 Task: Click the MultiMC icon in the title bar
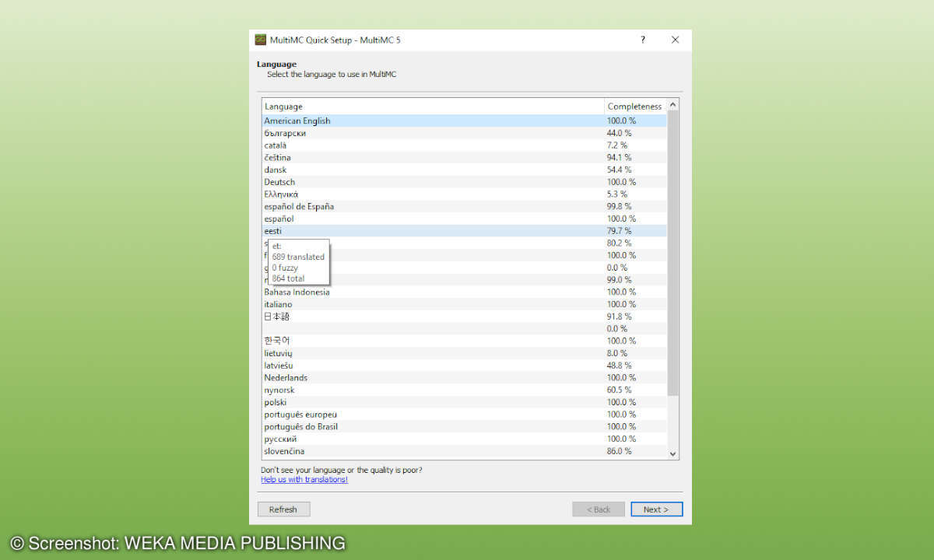261,40
